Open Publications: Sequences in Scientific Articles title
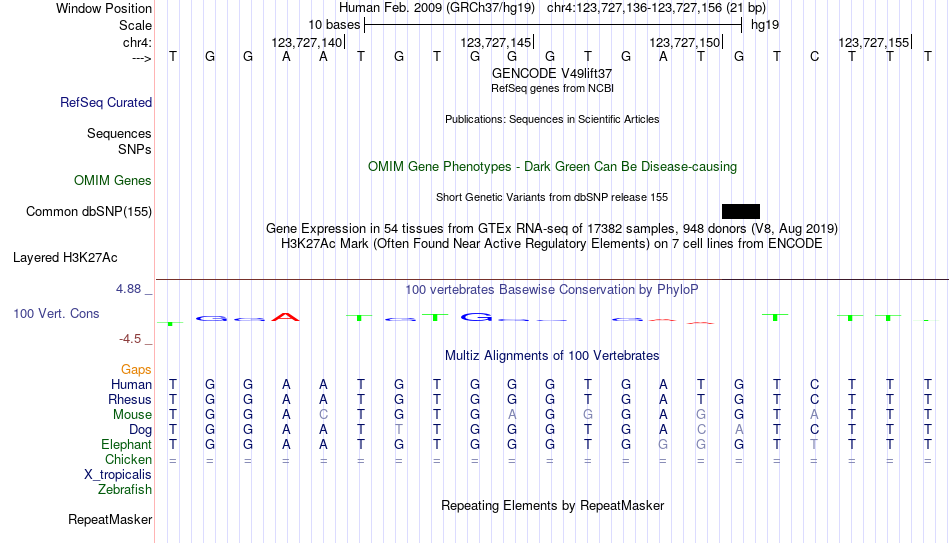950x543 pixels. pos(552,119)
